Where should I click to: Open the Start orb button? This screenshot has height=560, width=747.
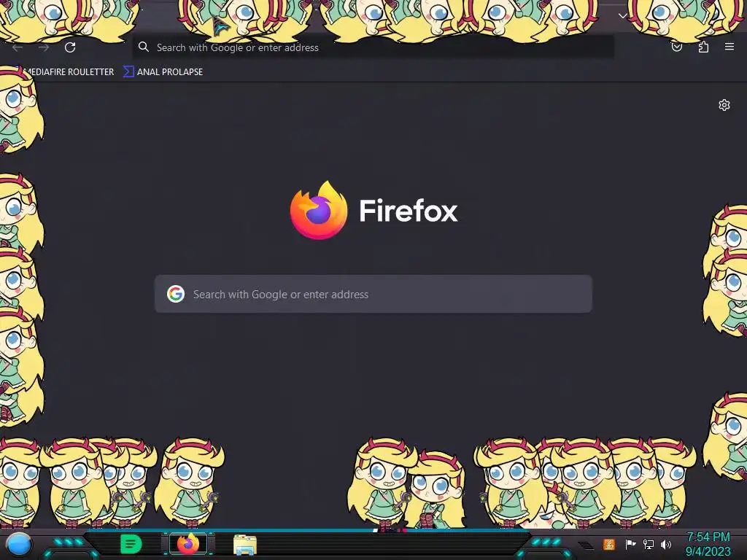point(18,544)
